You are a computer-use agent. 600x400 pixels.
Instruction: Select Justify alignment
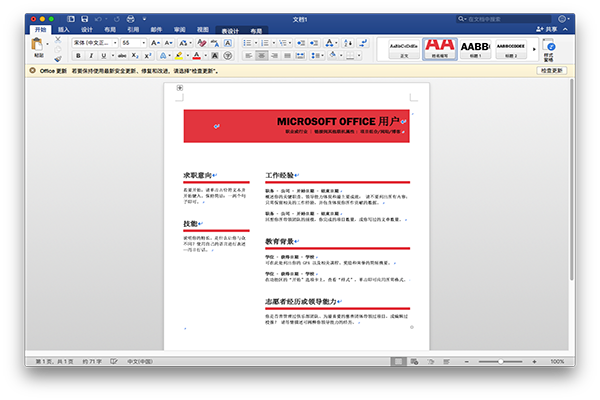287,56
